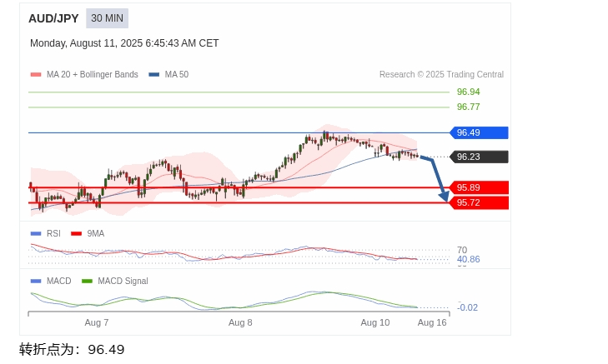Click the RSI legend color marker

click(x=35, y=234)
